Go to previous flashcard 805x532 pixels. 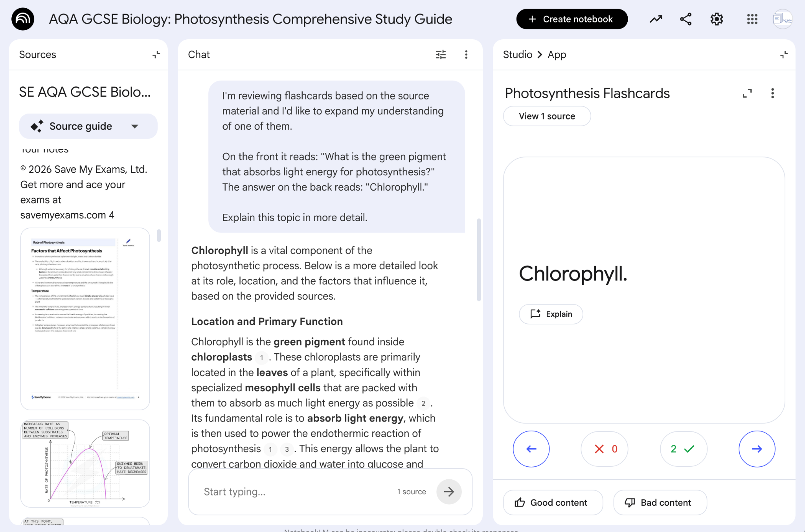click(531, 449)
